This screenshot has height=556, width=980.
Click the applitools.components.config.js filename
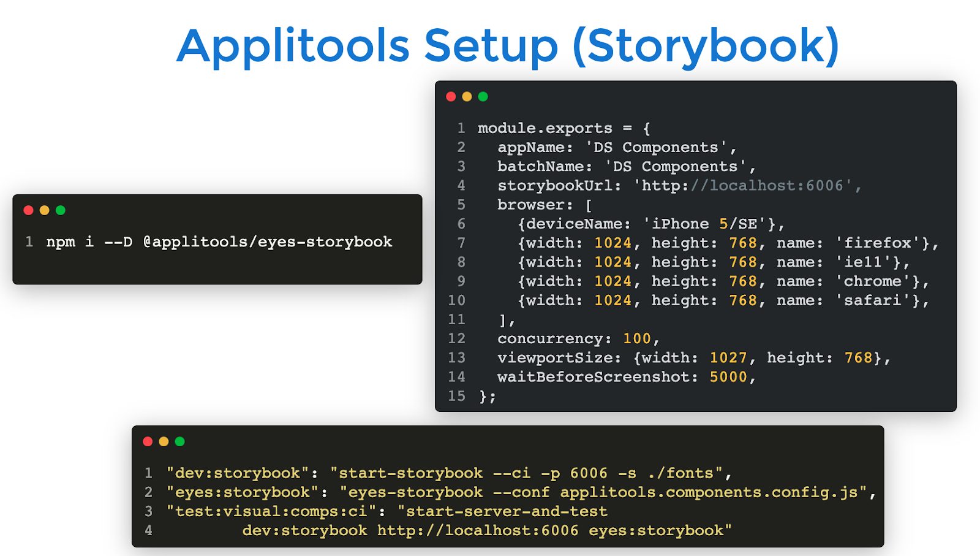tap(709, 492)
